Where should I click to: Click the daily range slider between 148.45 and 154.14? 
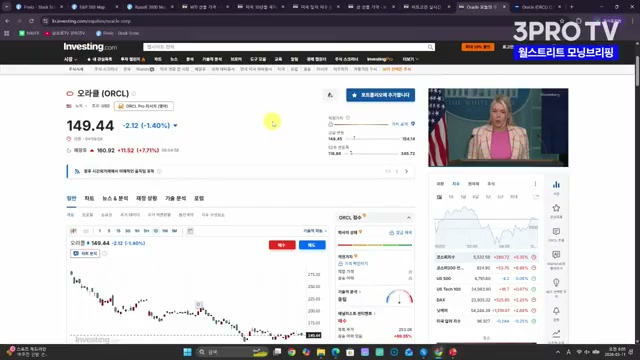[x=372, y=139]
